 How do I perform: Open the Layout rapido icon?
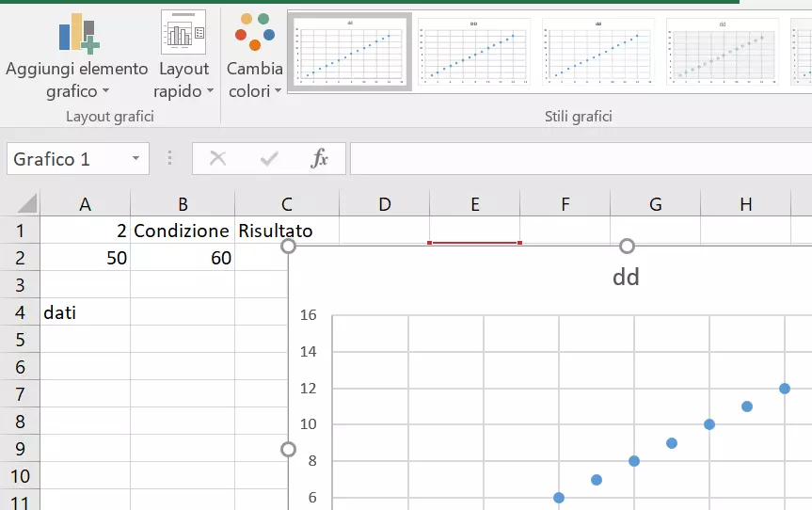pos(183,33)
